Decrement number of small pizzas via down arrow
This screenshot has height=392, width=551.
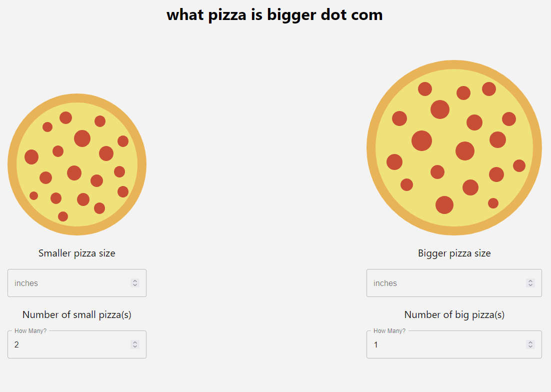click(x=135, y=346)
